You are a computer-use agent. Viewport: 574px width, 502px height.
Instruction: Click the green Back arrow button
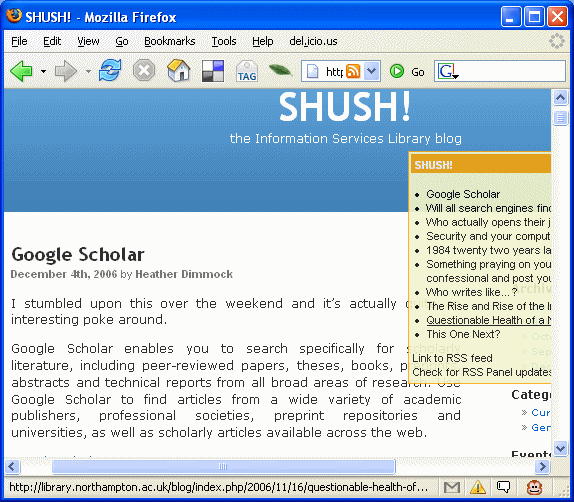(x=22, y=71)
